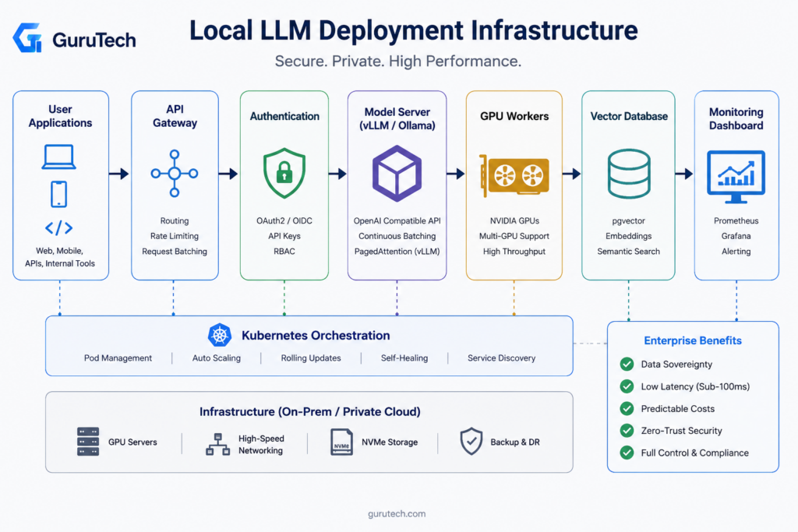Select the purple cube Model Server icon
This screenshot has height=532, width=798.
(397, 174)
